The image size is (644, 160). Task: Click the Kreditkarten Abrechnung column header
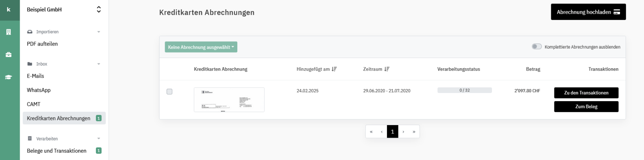point(220,69)
